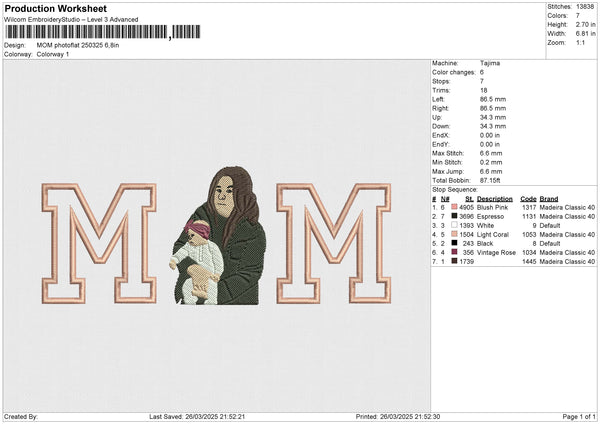Click the Width value 6.81 in

(585, 34)
